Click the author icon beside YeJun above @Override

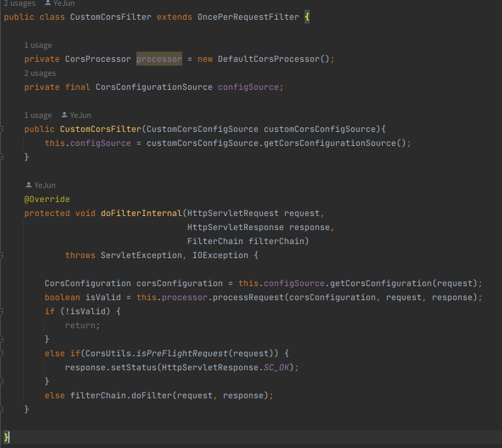(x=29, y=185)
